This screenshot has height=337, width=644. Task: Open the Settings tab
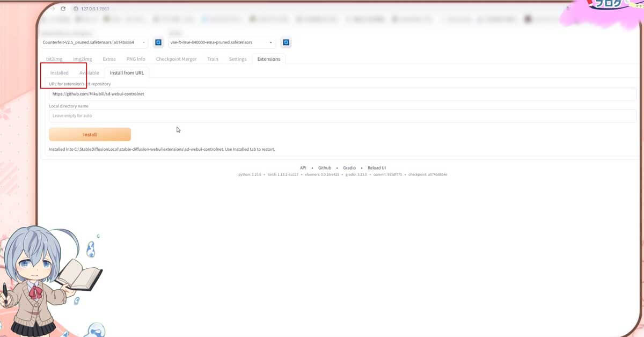238,59
